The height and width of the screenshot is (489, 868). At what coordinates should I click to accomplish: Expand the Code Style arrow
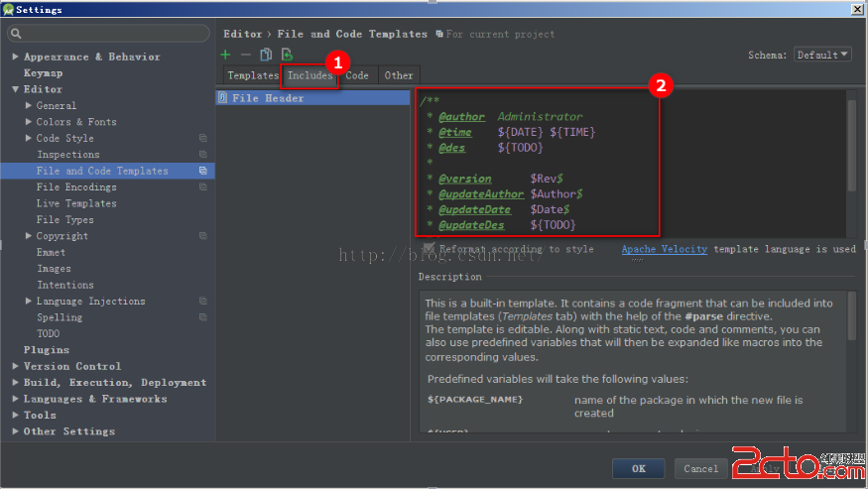point(28,138)
